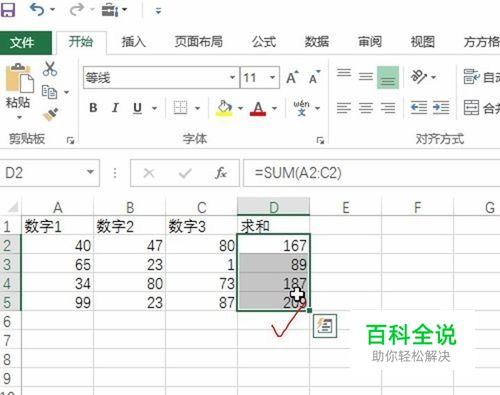This screenshot has width=500, height=395.
Task: Switch to the 视图 tab
Action: 422,42
